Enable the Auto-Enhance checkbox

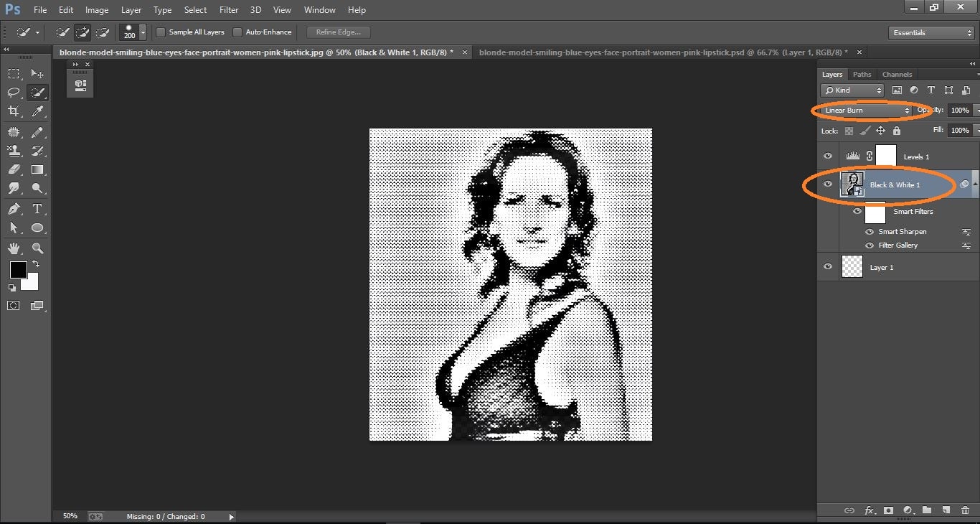237,32
